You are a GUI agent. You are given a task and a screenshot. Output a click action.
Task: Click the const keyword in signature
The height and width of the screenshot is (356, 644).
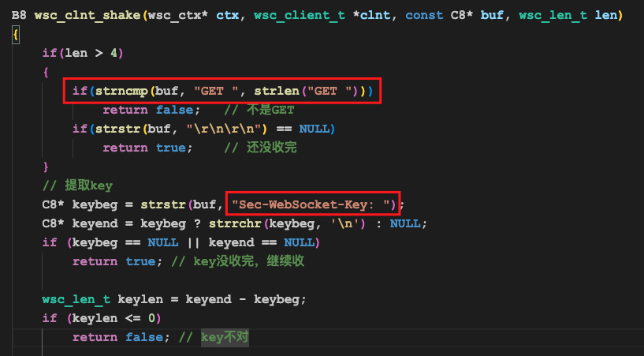point(423,15)
